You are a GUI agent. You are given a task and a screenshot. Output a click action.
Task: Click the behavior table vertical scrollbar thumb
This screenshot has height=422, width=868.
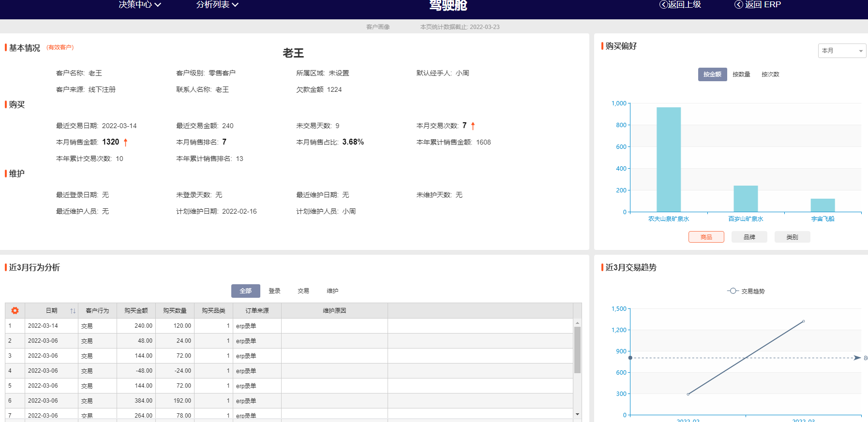tap(577, 349)
